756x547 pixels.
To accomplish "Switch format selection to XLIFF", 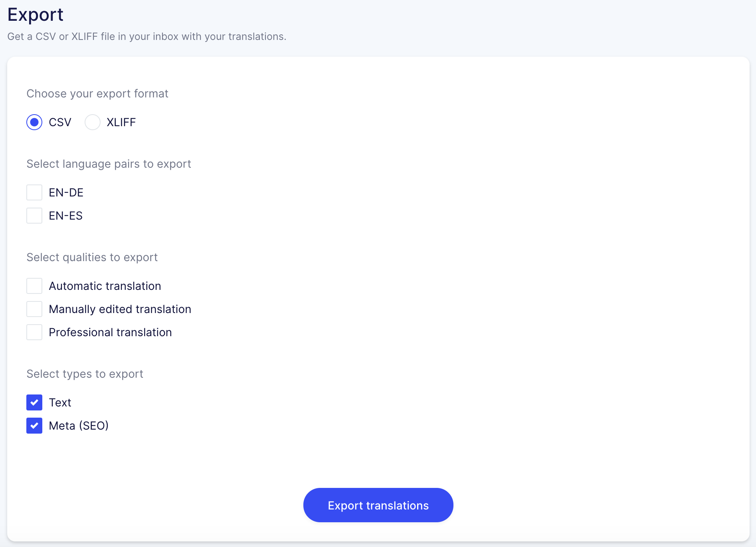I will [92, 122].
